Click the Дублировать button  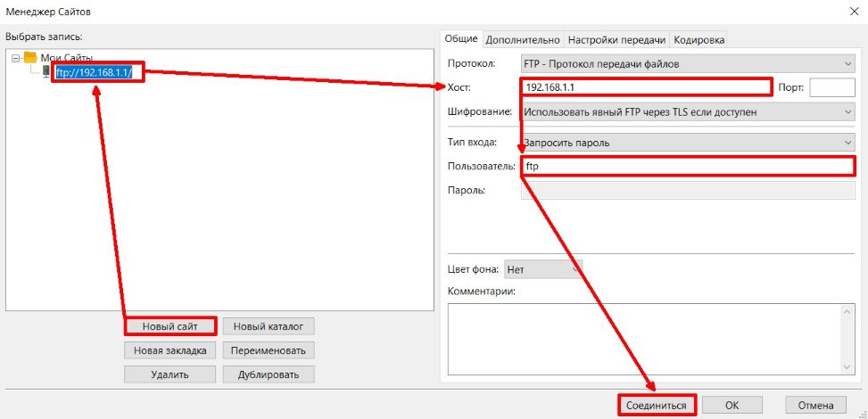pos(269,374)
